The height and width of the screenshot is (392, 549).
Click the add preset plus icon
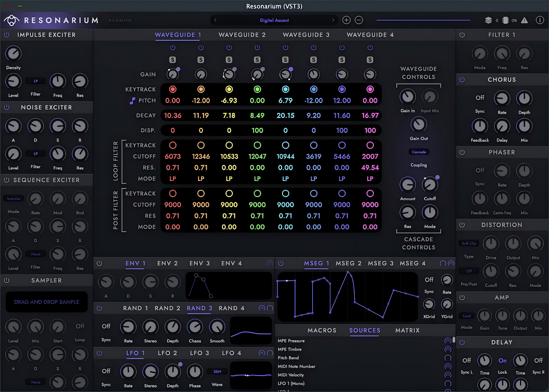coord(346,20)
